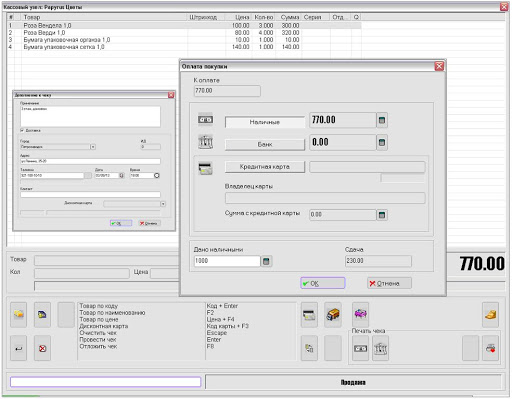
Task: Click the cash register icon at right
Action: tap(490, 314)
